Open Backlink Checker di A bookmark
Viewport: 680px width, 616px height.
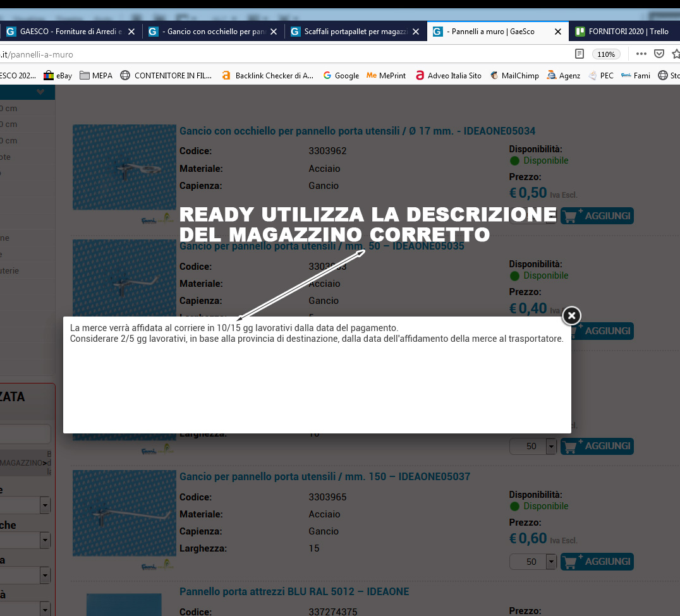click(x=267, y=75)
